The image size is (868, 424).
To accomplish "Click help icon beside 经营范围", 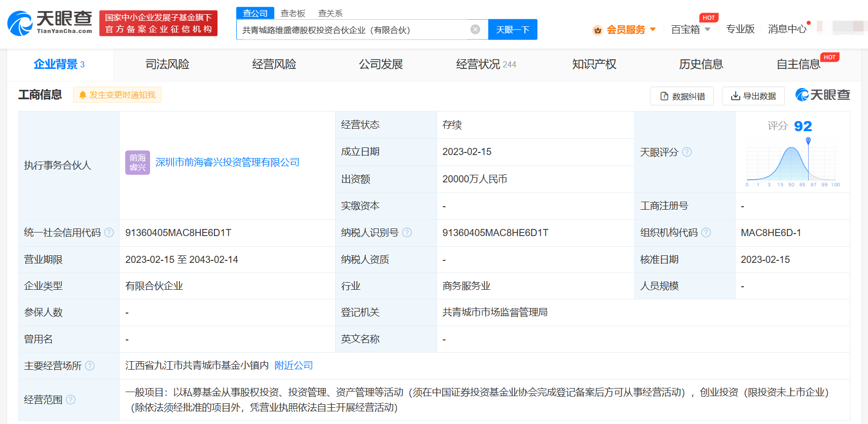I will tap(71, 400).
